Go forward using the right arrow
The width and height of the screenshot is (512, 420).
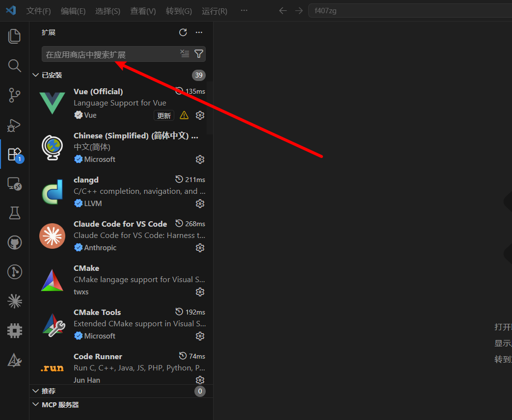coord(299,11)
